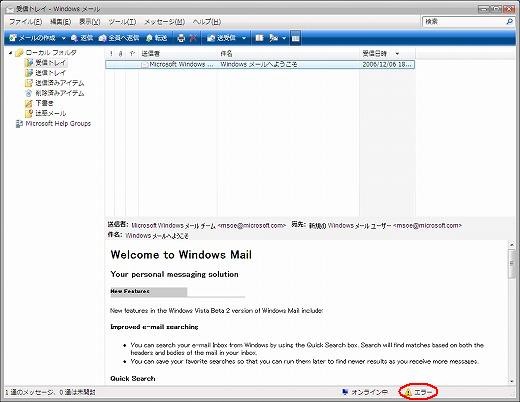Open the dropdown arrow beside the Find icon
The image size is (520, 402).
coord(284,38)
